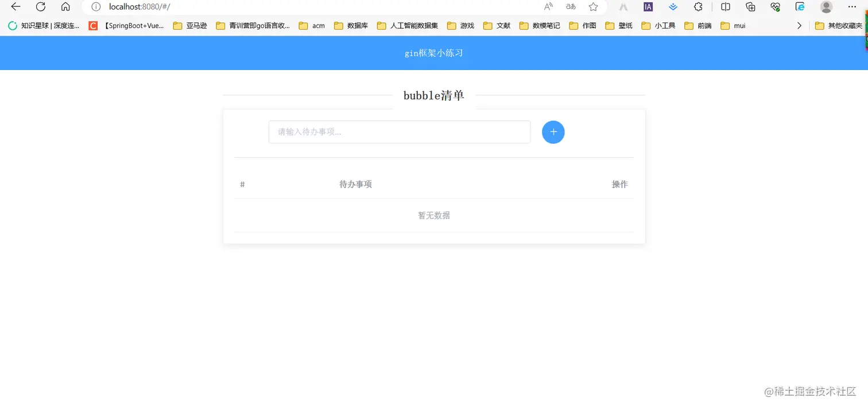
Task: Click the # column header
Action: pyautogui.click(x=242, y=184)
